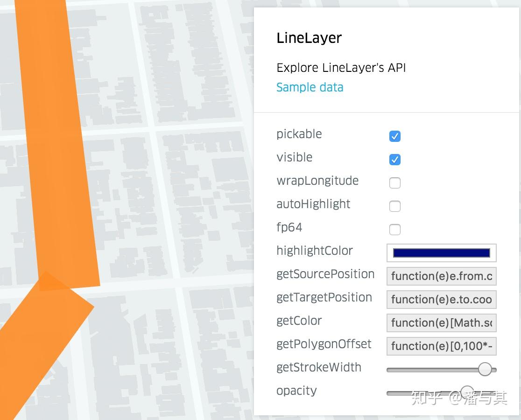Image resolution: width=521 pixels, height=420 pixels.
Task: Click the highlightColor property label
Action: (315, 251)
